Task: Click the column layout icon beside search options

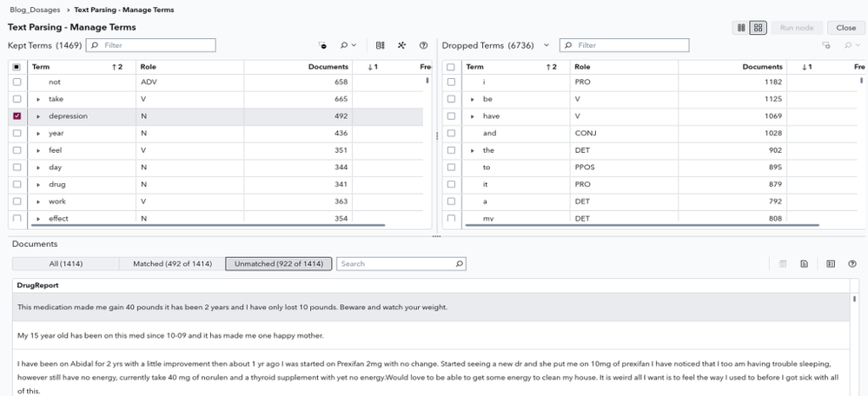Action: 381,45
